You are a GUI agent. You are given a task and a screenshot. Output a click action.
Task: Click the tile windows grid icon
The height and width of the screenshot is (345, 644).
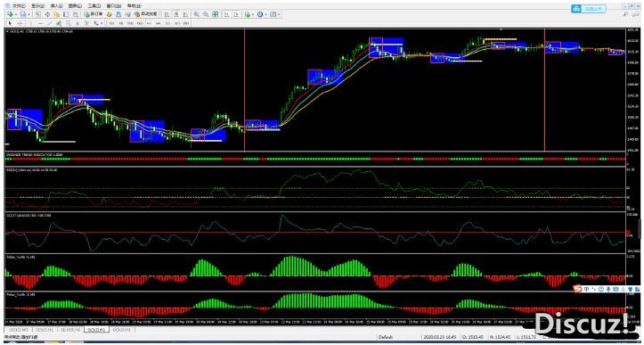point(215,14)
